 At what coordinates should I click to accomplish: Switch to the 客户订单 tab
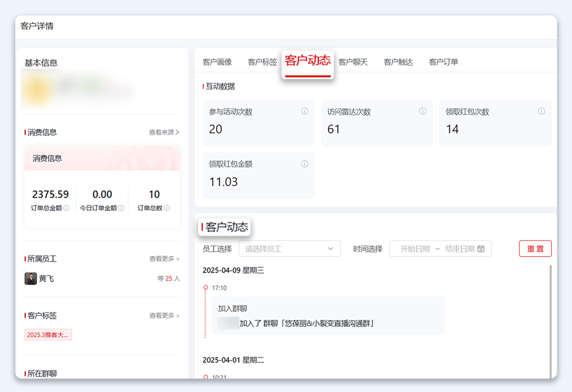click(444, 61)
